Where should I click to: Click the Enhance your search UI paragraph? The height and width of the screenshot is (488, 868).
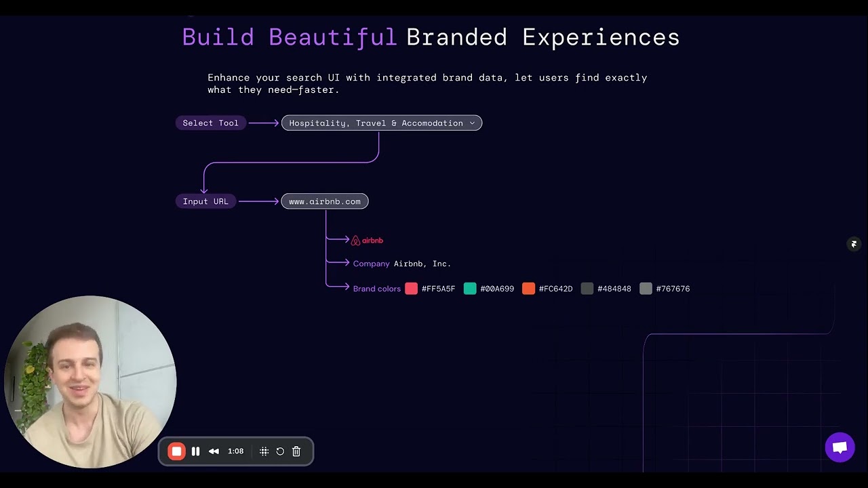click(427, 83)
